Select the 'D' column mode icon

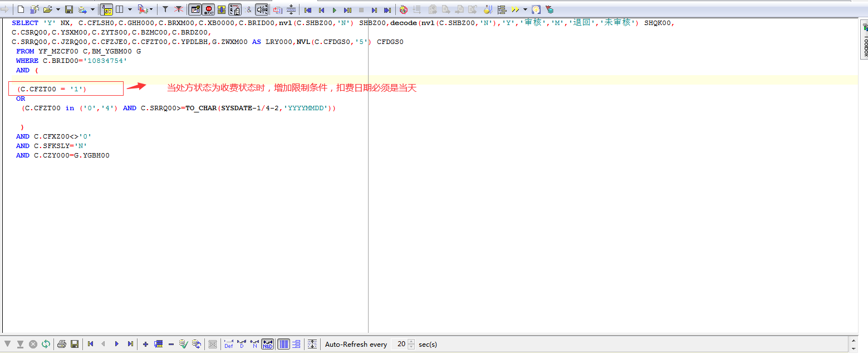click(242, 344)
